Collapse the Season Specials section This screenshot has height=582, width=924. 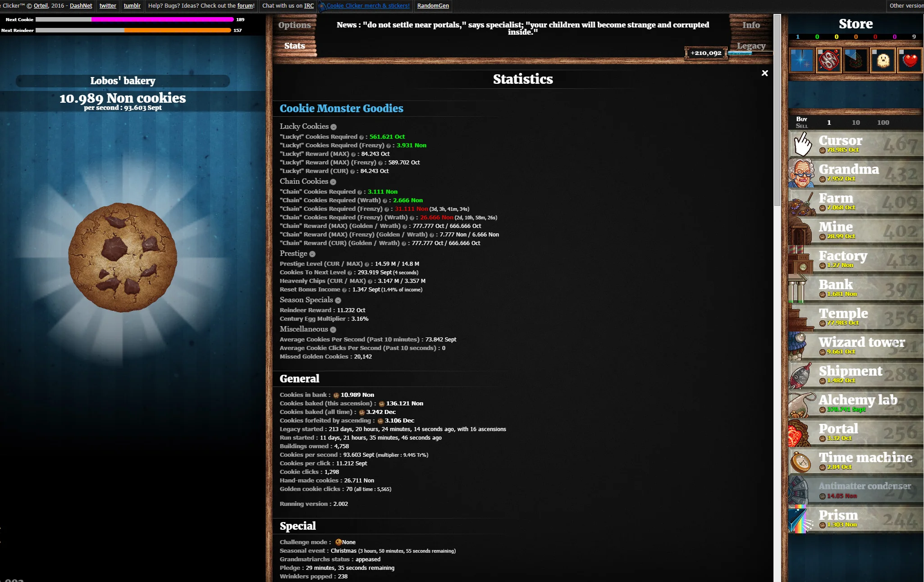click(x=338, y=300)
